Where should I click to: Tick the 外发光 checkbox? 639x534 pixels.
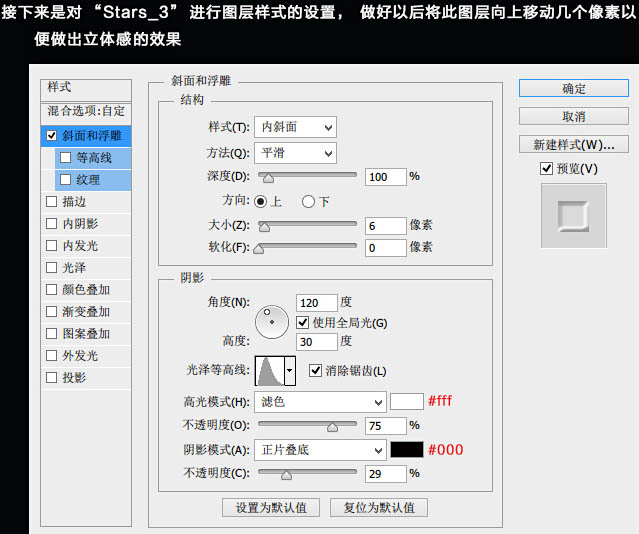(x=51, y=355)
